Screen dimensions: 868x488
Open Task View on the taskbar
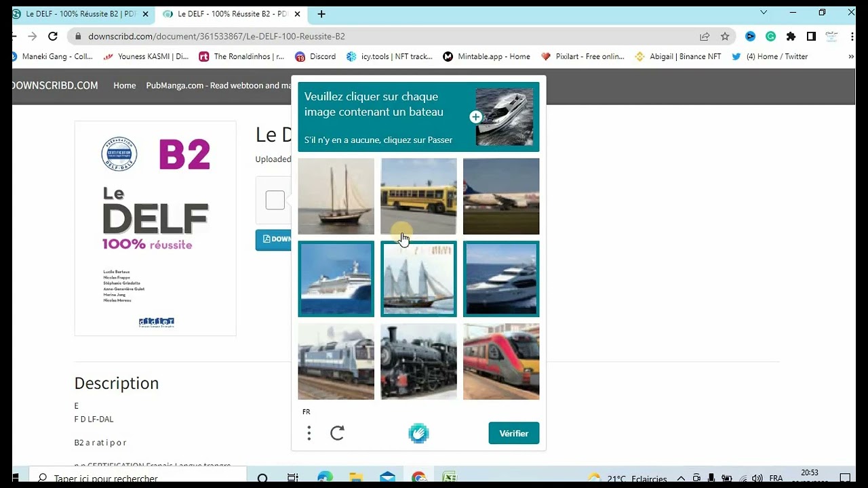293,479
